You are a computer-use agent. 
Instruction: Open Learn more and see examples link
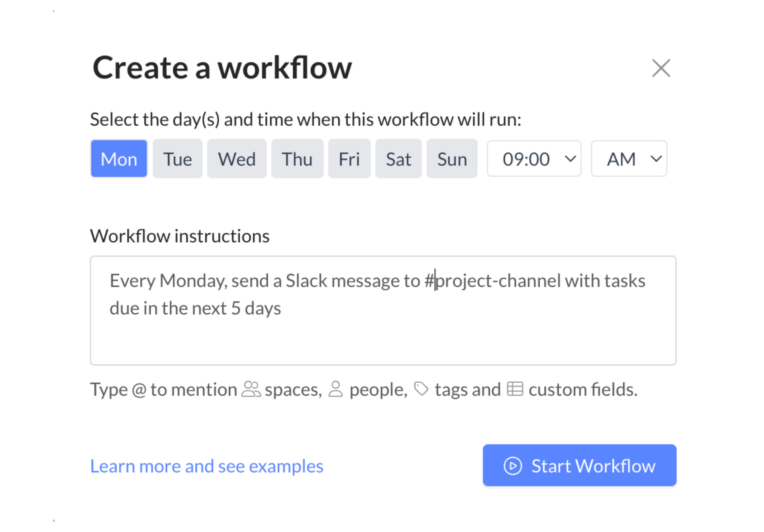click(207, 466)
